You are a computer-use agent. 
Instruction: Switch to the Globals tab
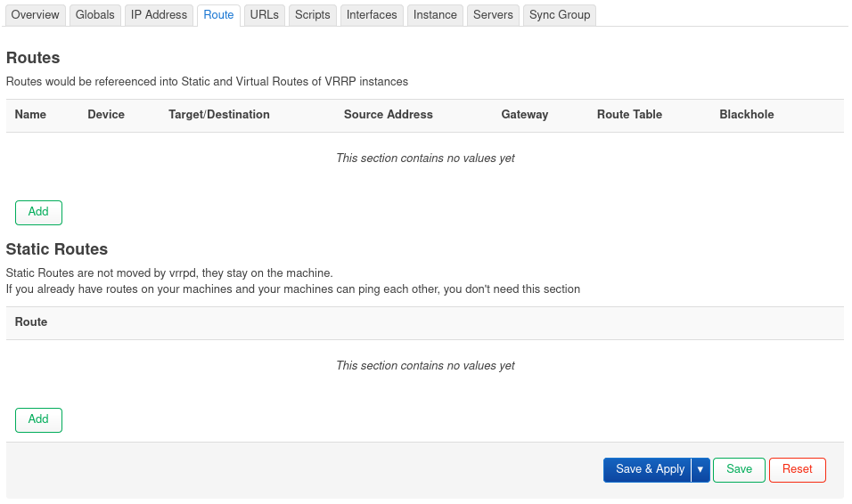coord(94,15)
